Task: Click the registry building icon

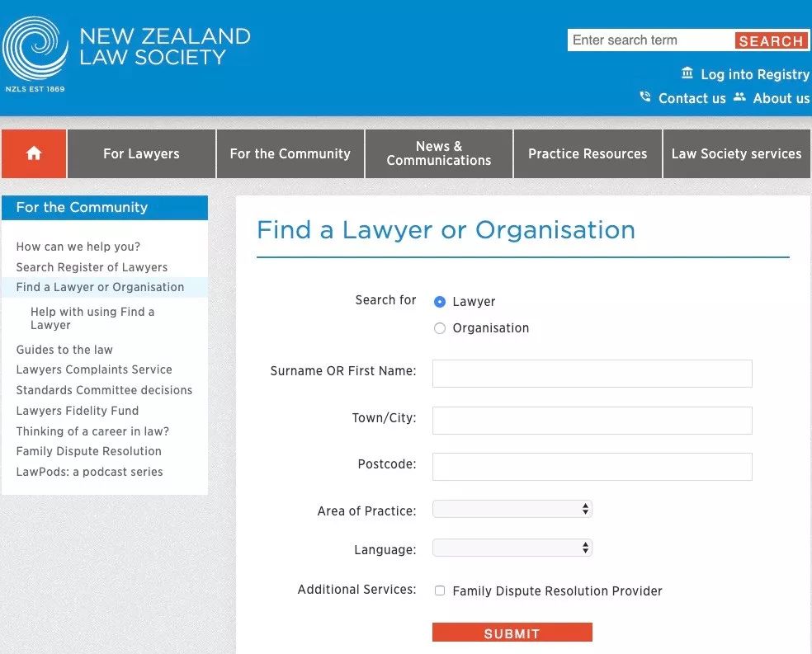Action: click(687, 73)
